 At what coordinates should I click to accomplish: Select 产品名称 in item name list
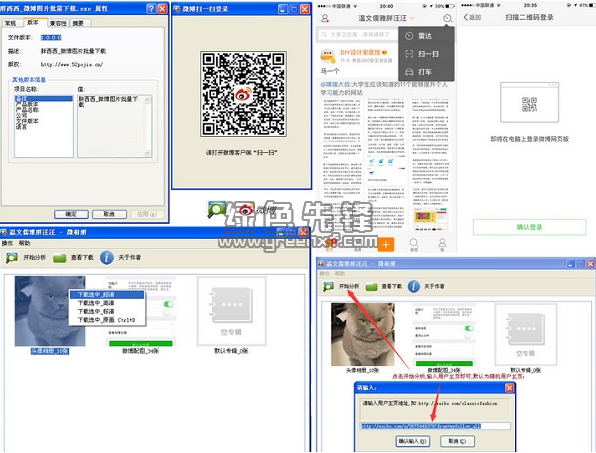[27, 110]
